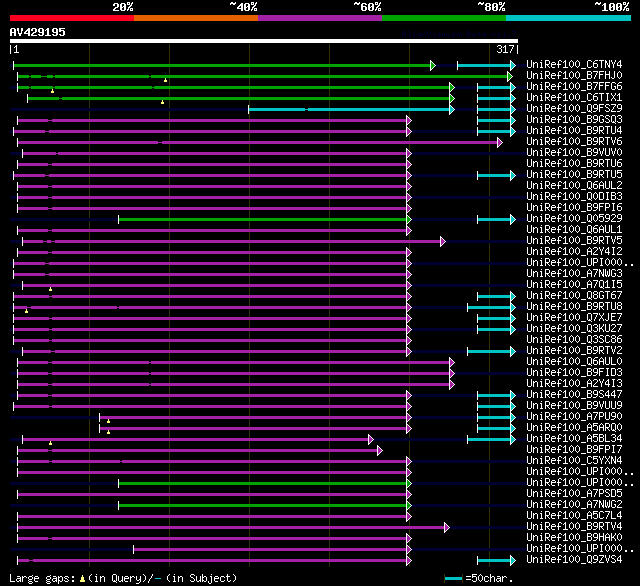Select the query name AV429195
Image resolution: width=640 pixels, height=586 pixels.
click(x=38, y=32)
